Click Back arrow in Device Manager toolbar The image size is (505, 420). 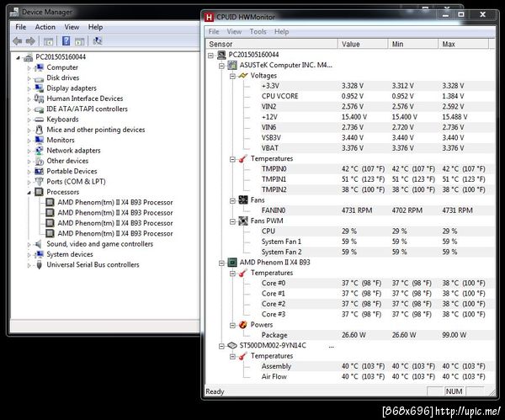click(18, 41)
